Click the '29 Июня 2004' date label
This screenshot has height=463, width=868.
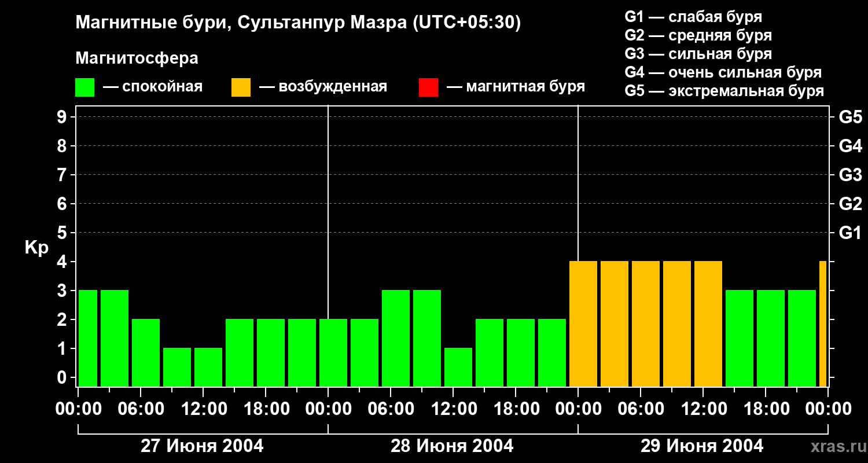[702, 446]
